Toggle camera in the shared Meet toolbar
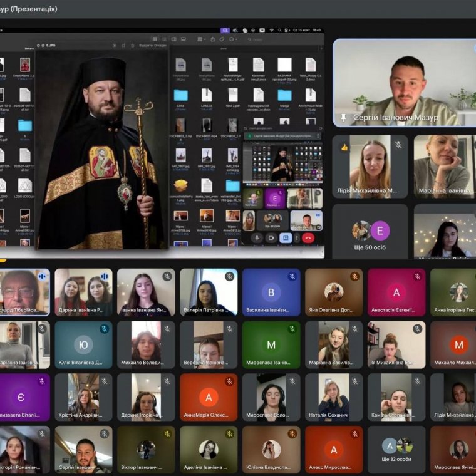 pyautogui.click(x=271, y=238)
